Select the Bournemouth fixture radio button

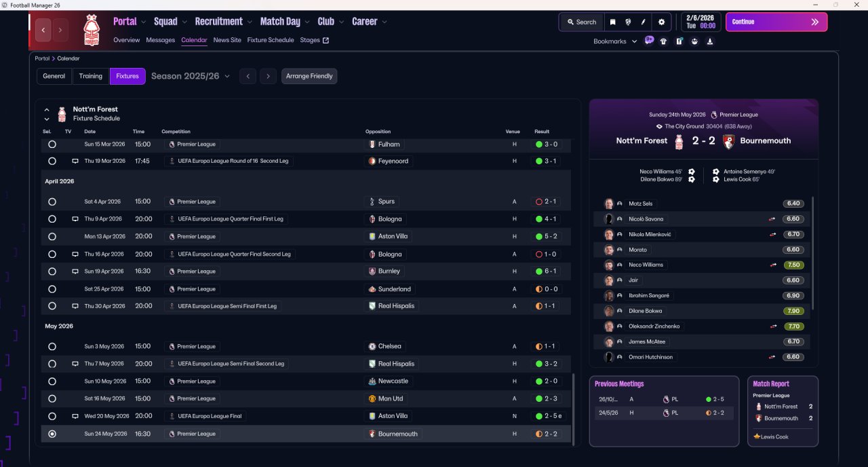[52, 434]
